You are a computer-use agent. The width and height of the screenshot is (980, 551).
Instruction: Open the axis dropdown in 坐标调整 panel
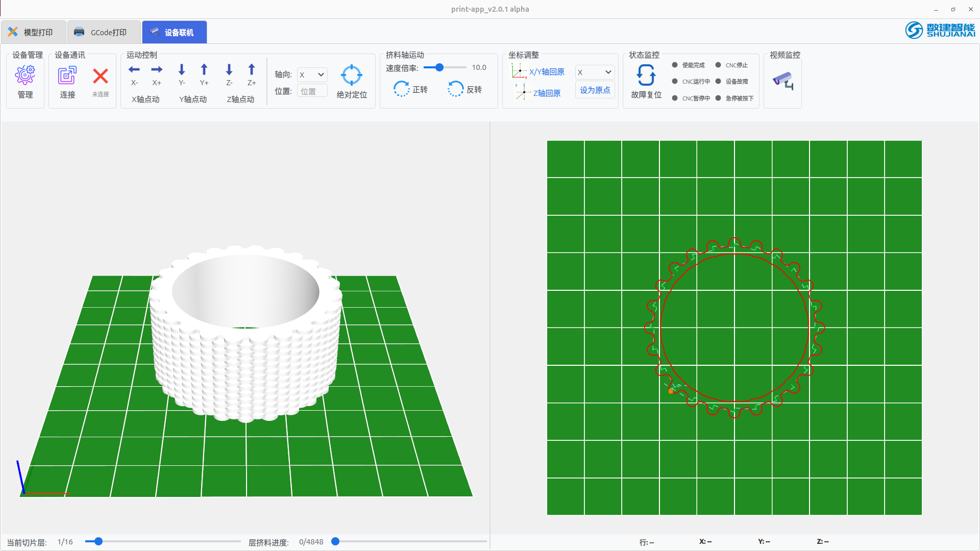click(594, 72)
